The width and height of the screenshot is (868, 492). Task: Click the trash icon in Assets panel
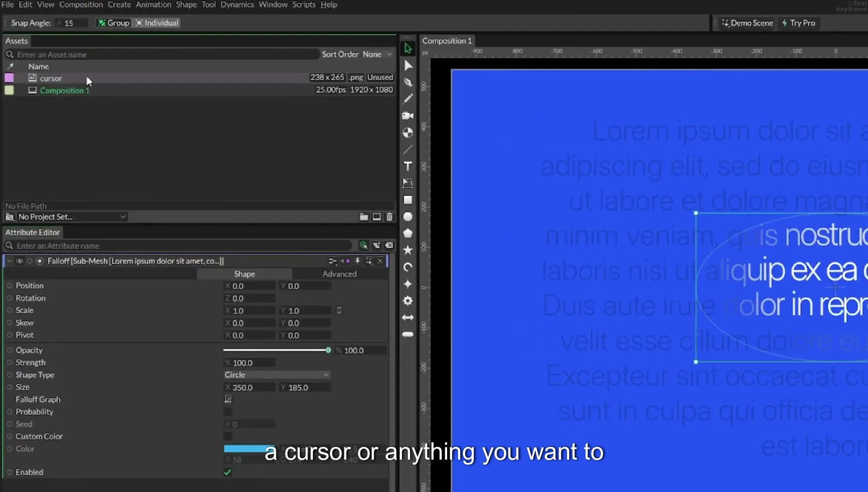[x=389, y=217]
